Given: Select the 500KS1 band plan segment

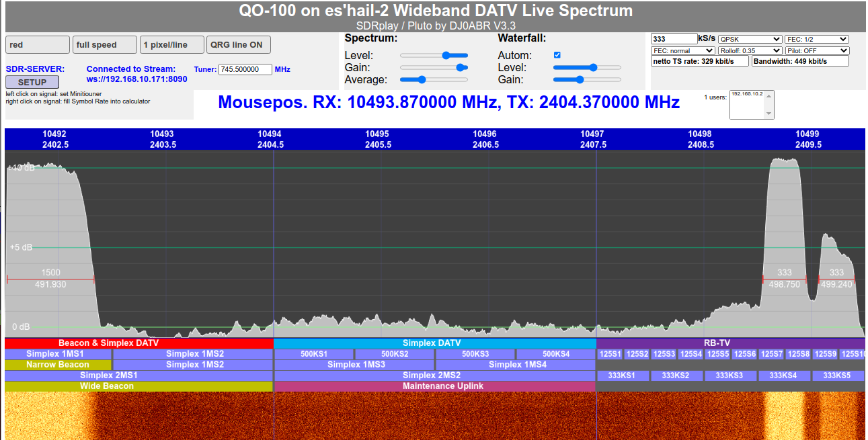Looking at the screenshot, I should (314, 354).
